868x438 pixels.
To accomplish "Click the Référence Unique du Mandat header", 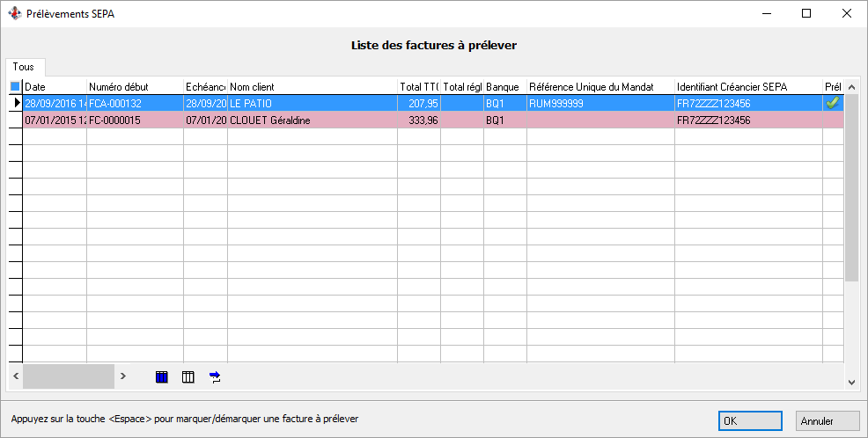I will [x=600, y=86].
